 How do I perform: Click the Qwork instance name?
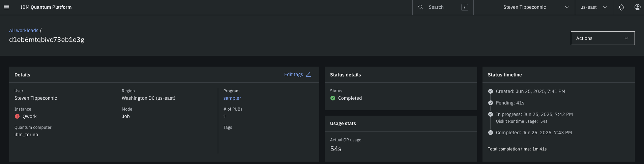pos(30,116)
